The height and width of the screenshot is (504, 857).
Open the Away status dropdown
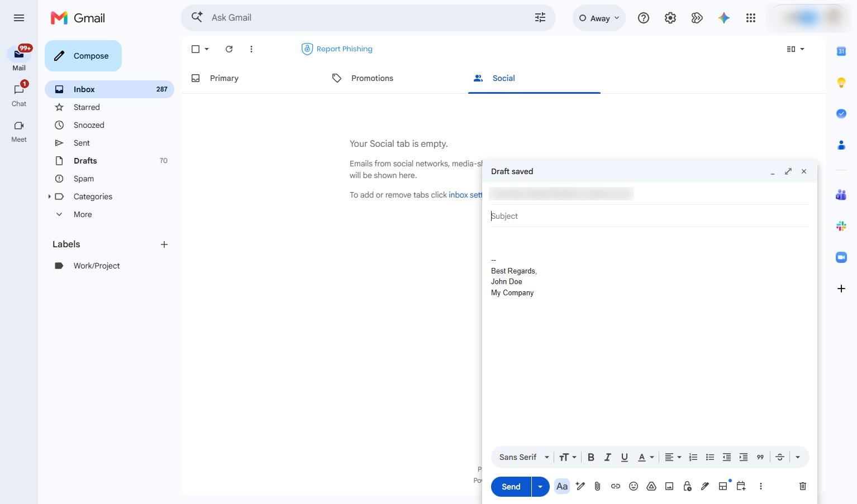[x=599, y=18]
